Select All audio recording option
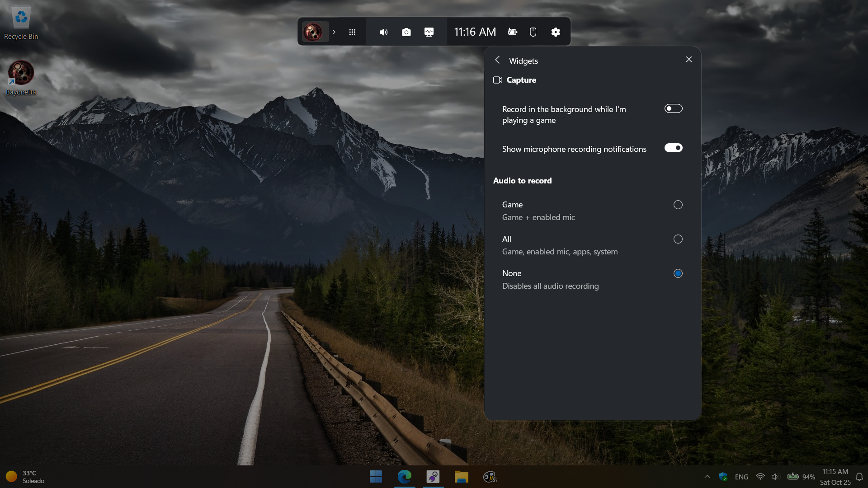The height and width of the screenshot is (488, 868). [x=678, y=239]
